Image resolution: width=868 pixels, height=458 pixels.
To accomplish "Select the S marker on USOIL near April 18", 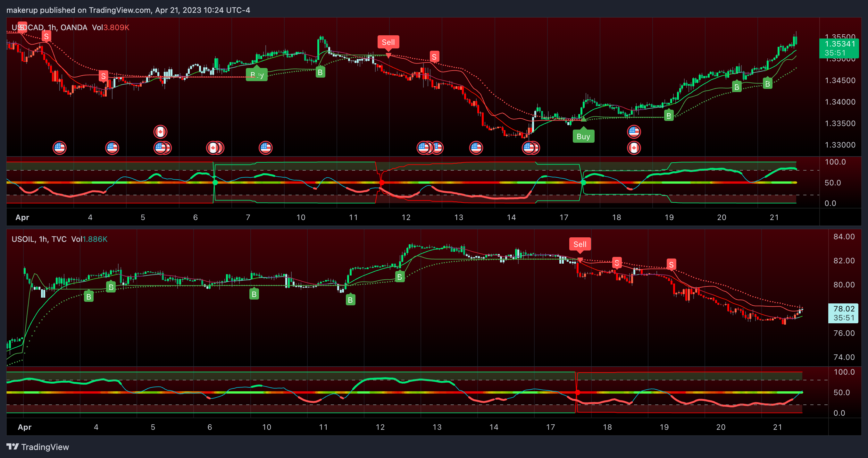I will pyautogui.click(x=617, y=263).
